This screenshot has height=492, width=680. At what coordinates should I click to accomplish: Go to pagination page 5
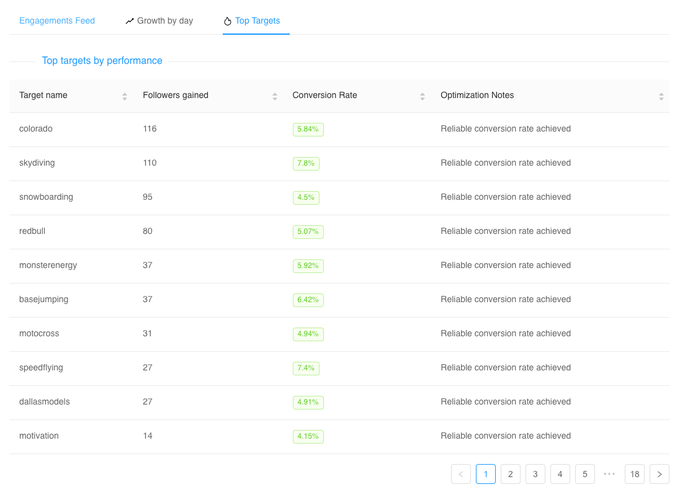[585, 474]
